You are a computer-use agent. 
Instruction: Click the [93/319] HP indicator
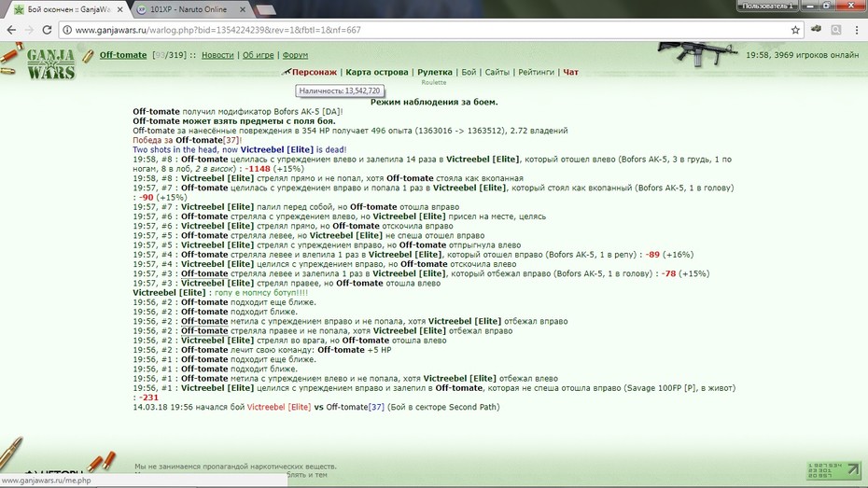point(169,55)
